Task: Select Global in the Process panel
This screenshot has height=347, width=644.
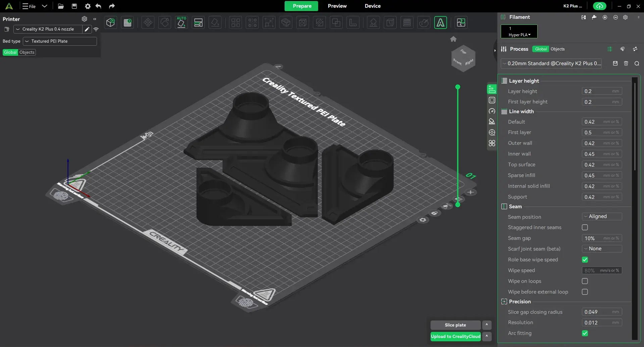Action: pos(541,49)
